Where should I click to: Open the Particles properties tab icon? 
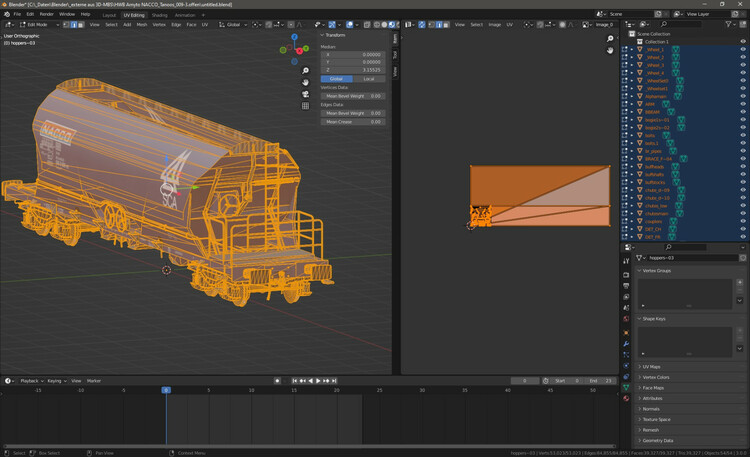(x=626, y=355)
